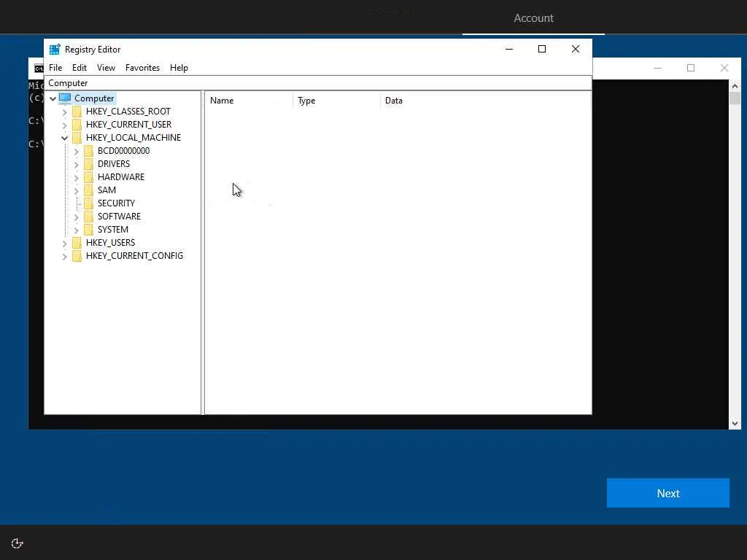Select the SYSTEM key label
The image size is (747, 560).
tap(113, 230)
